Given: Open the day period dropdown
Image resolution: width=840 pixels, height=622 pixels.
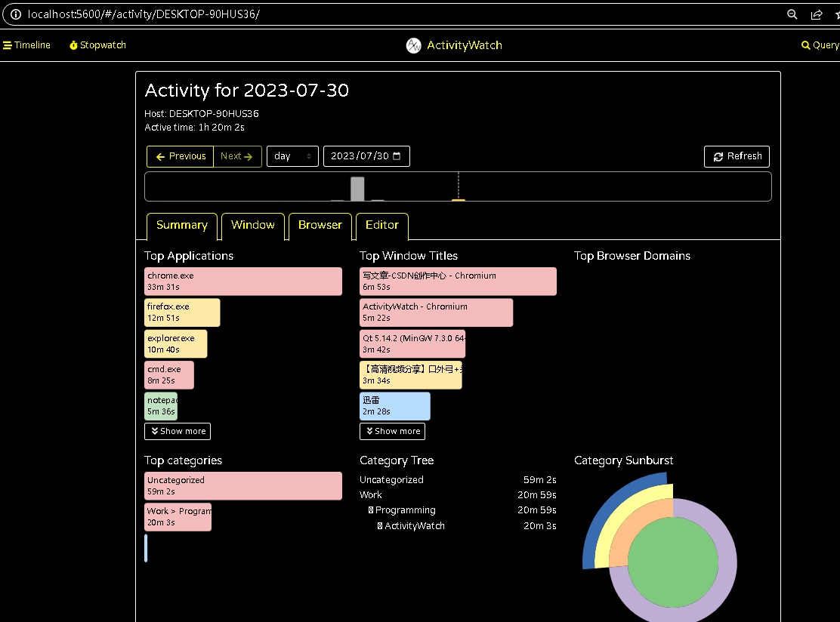Looking at the screenshot, I should click(292, 156).
